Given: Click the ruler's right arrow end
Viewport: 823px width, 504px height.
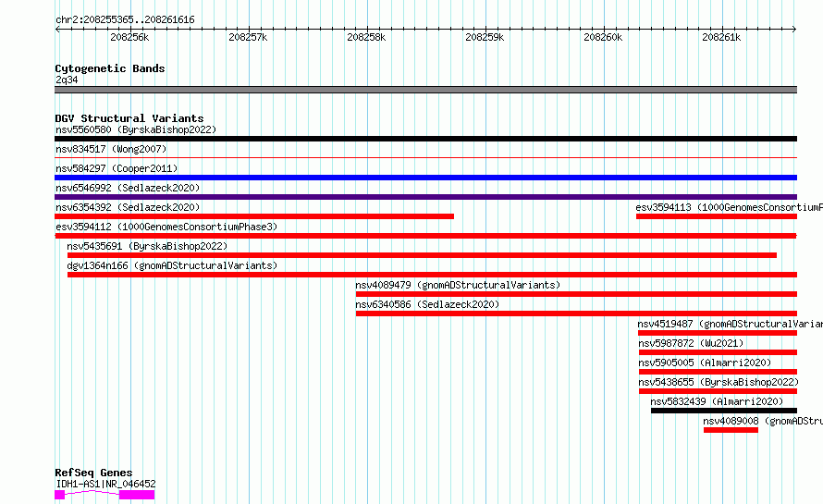Looking at the screenshot, I should click(x=794, y=30).
